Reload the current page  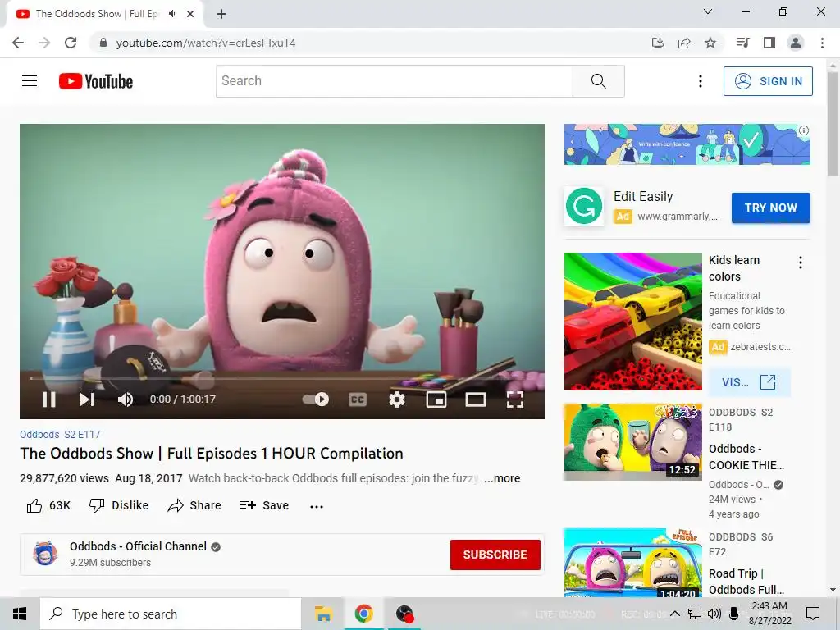pyautogui.click(x=71, y=43)
